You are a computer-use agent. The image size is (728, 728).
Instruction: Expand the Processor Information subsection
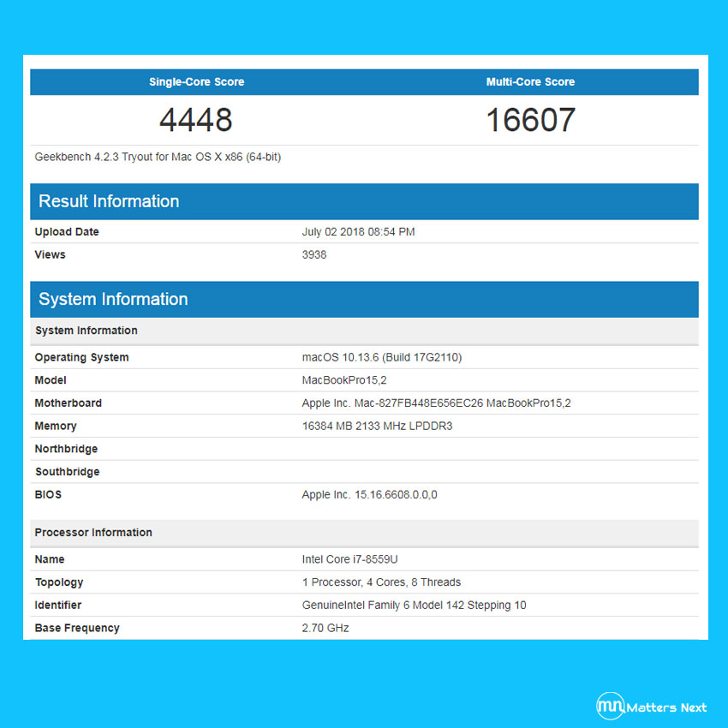(x=93, y=533)
